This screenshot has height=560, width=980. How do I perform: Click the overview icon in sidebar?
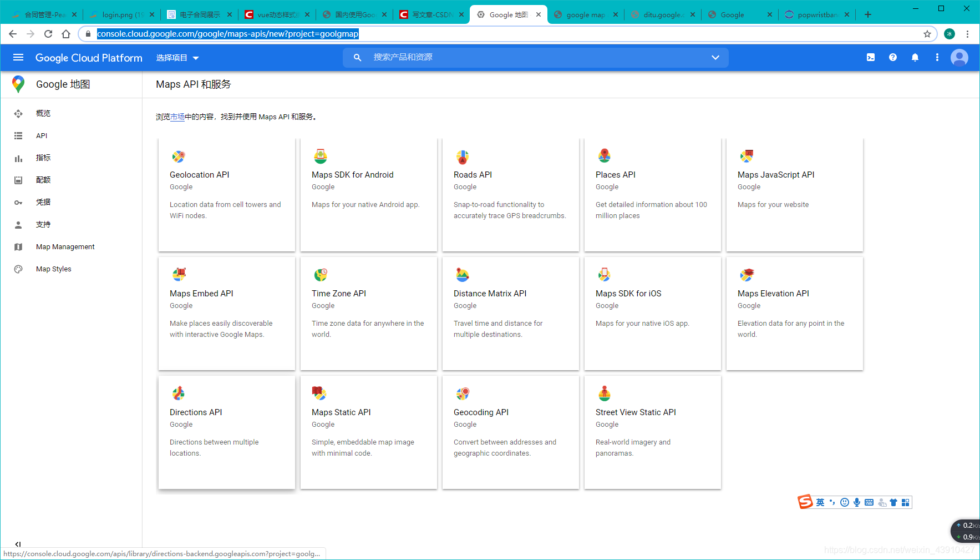point(18,113)
